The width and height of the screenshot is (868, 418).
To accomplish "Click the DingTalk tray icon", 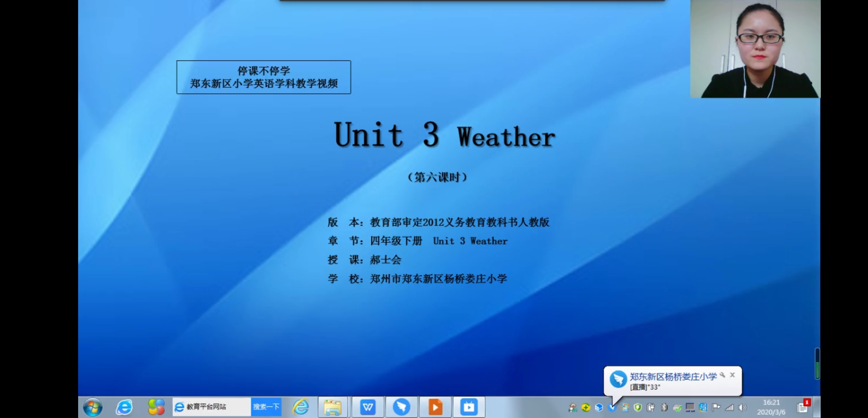I will (x=612, y=407).
